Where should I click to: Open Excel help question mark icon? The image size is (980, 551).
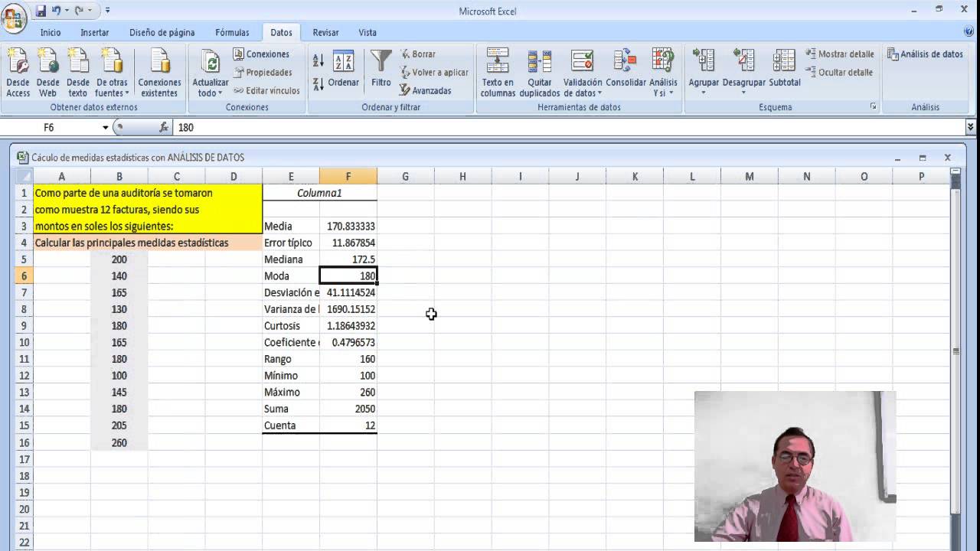[969, 32]
